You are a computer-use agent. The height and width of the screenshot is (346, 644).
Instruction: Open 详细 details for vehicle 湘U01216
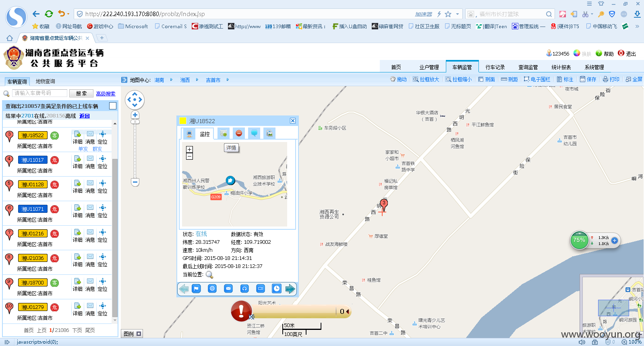point(78,235)
